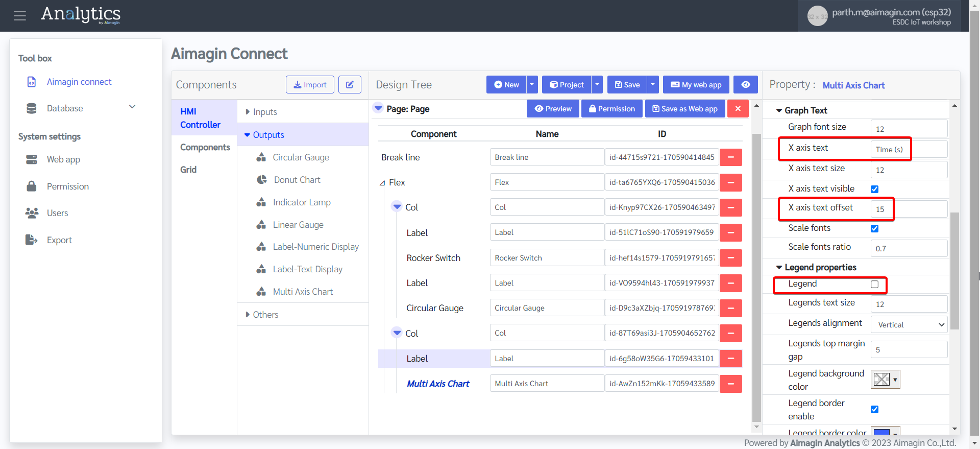The height and width of the screenshot is (449, 980).
Task: Expand the Others section
Action: pyautogui.click(x=303, y=315)
